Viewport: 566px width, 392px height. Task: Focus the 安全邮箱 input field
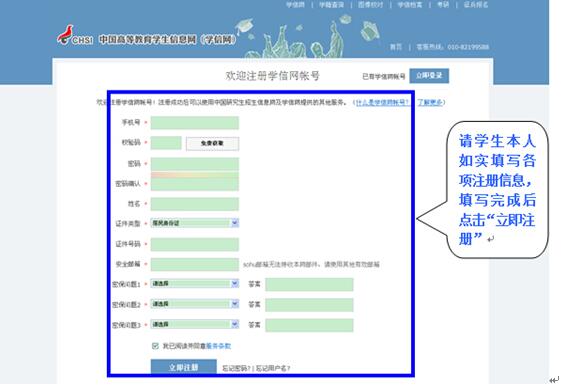click(195, 264)
